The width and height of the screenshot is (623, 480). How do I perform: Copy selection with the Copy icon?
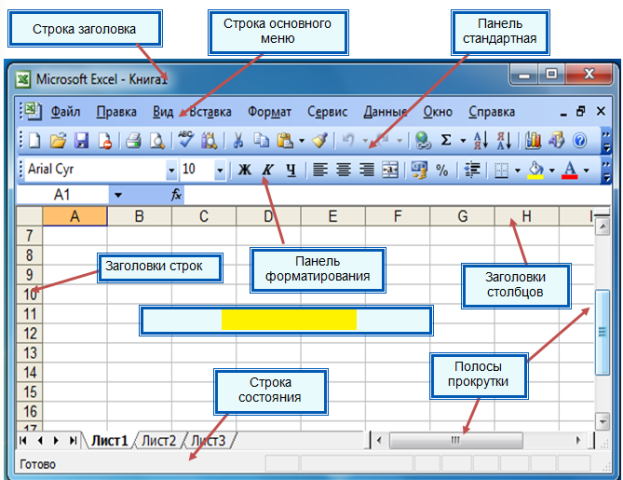[261, 141]
